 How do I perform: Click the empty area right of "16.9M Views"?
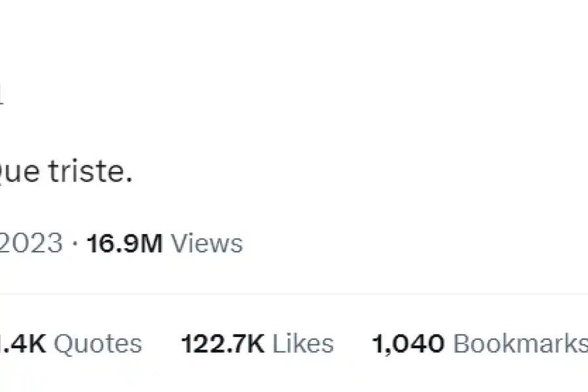coord(392,244)
